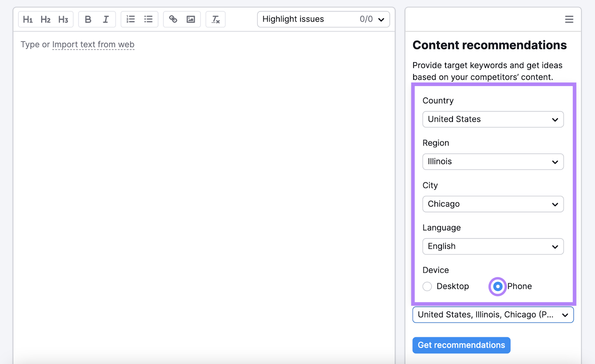
Task: Insert a hyperlink
Action: pos(173,19)
